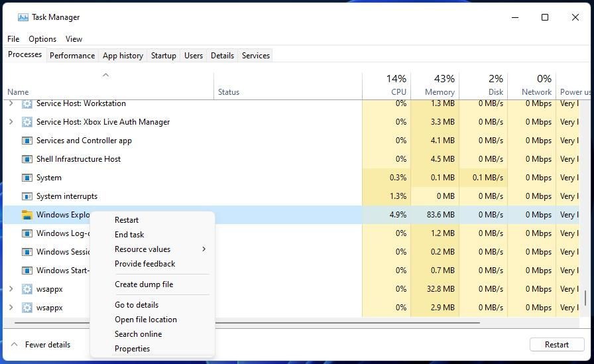This screenshot has width=594, height=364.
Task: Click the Windows Start-up process icon
Action: pyautogui.click(x=27, y=271)
